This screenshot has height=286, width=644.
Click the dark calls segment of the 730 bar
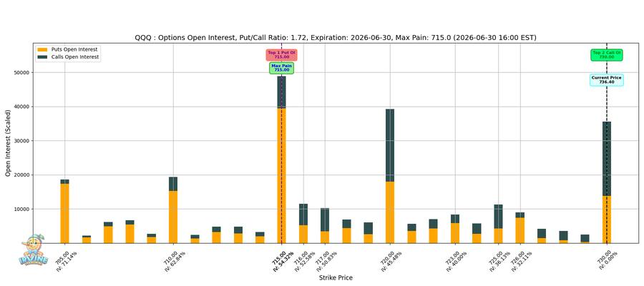pos(607,159)
